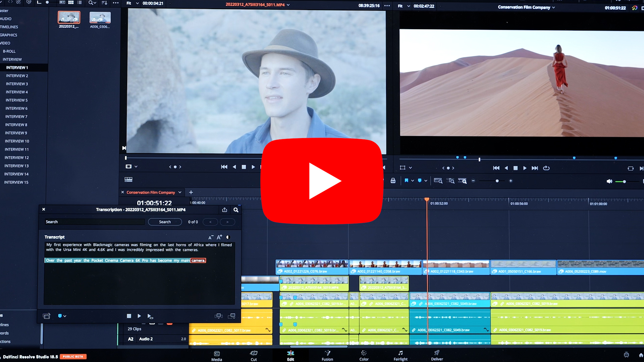Screen dimensions: 644x362
Task: Click the Search button in Transcription panel
Action: [x=165, y=222]
